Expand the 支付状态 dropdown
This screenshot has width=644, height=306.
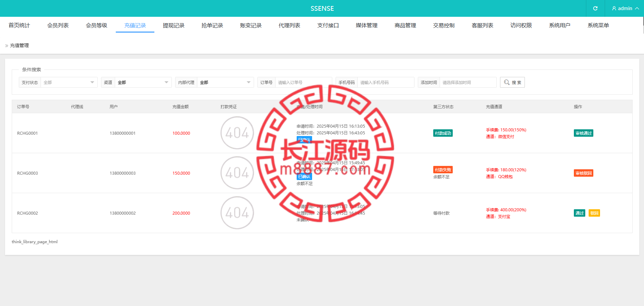(x=69, y=82)
